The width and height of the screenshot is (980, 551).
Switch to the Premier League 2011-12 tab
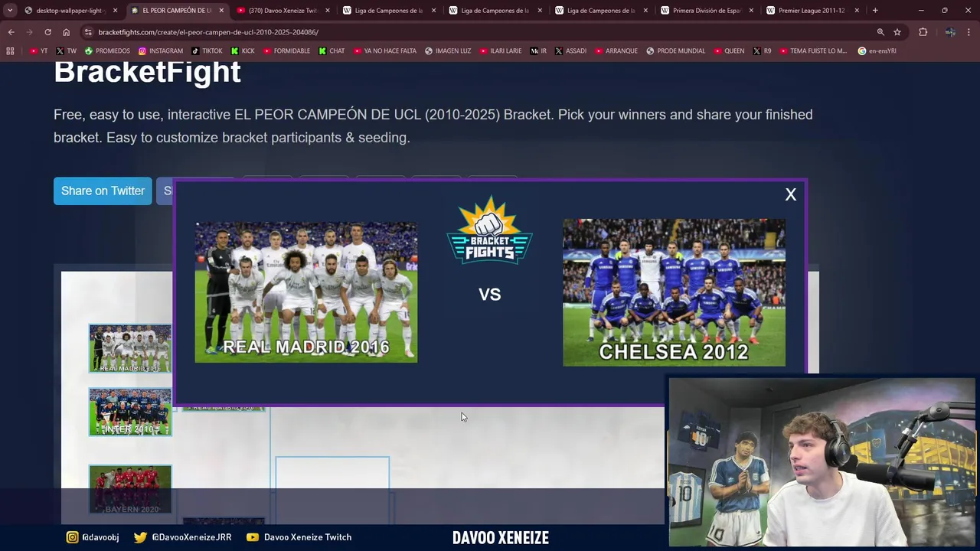(813, 11)
